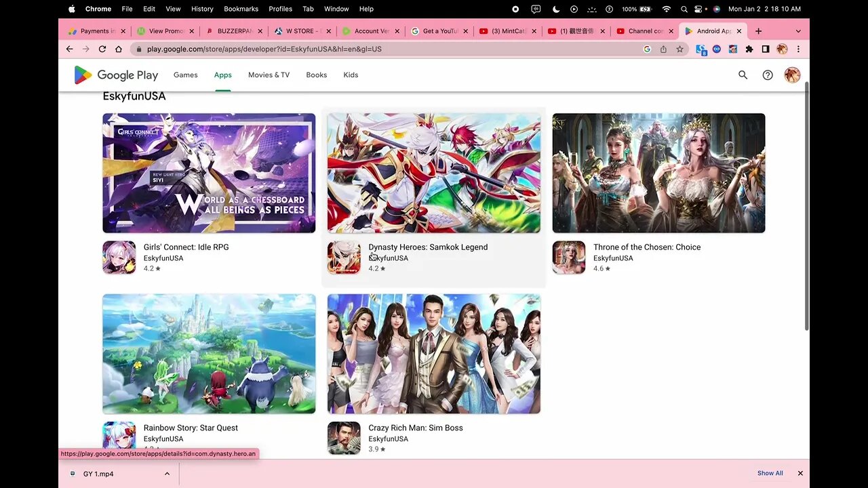Viewport: 868px width, 488px height.
Task: Click the Dynasty Heroes app icon
Action: pyautogui.click(x=344, y=258)
